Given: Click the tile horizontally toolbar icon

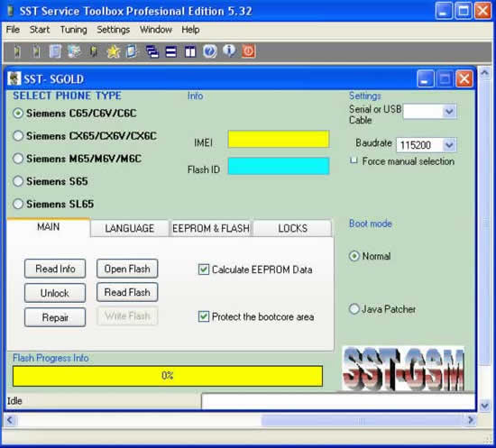Looking at the screenshot, I should pyautogui.click(x=171, y=51).
